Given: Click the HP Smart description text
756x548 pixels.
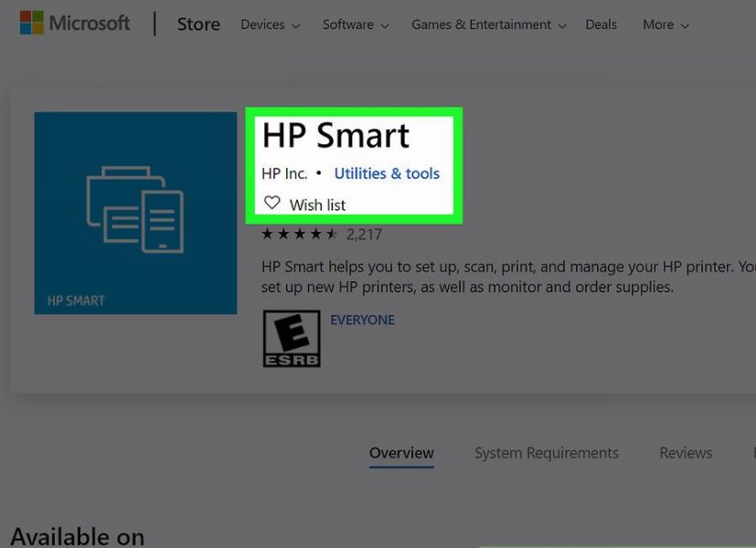Looking at the screenshot, I should (508, 277).
